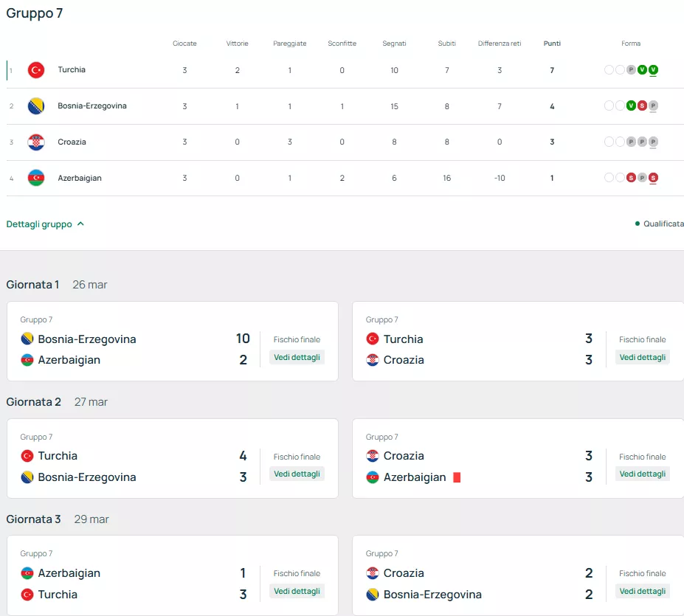Click Azerbaigian team name in standings table

click(80, 178)
